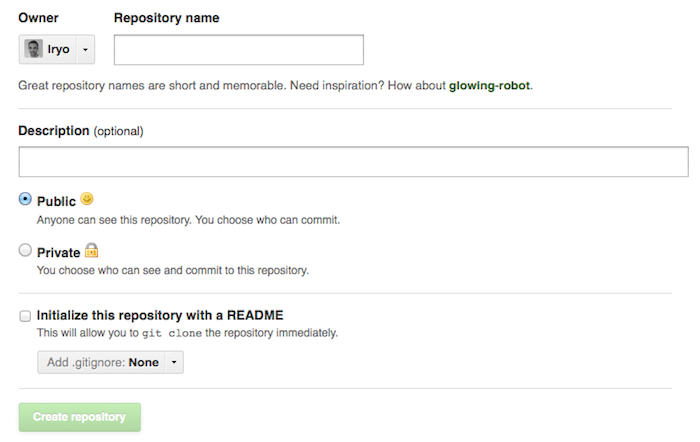Click the Description (optional) label
The width and height of the screenshot is (700, 442).
(x=80, y=130)
